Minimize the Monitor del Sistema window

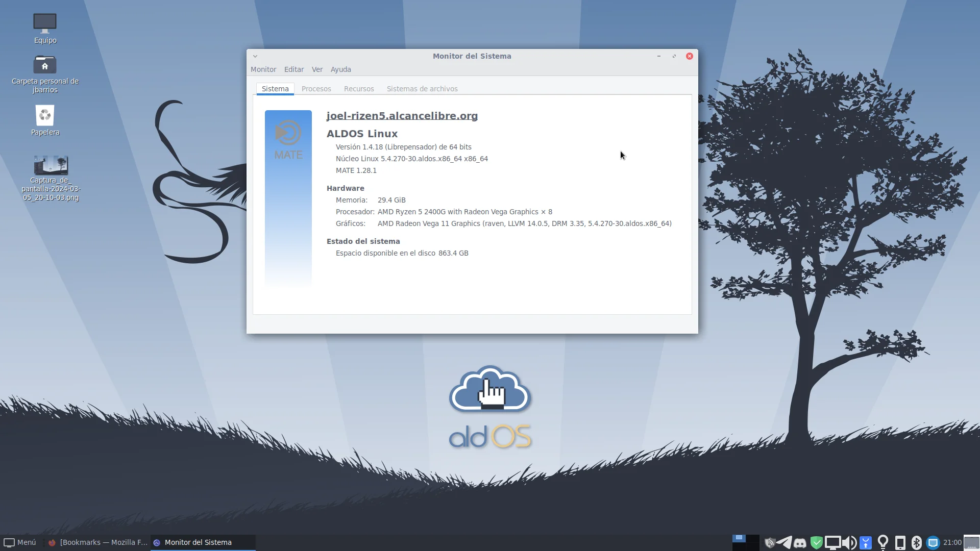click(659, 56)
